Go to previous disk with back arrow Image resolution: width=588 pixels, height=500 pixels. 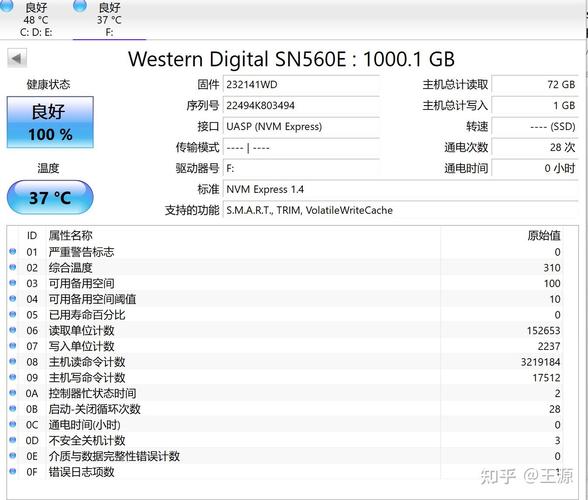pyautogui.click(x=17, y=59)
